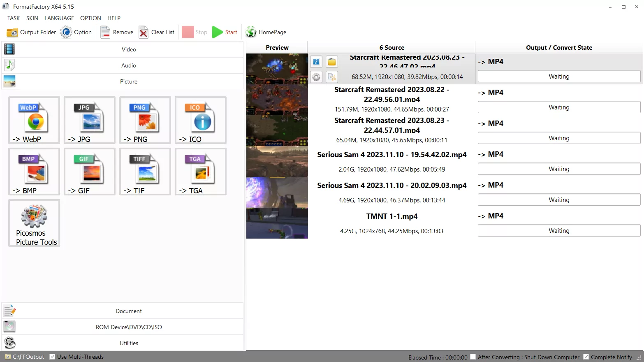Click Waiting progress bar for TMNT 1-1.mp4
This screenshot has height=362, width=644.
tap(559, 231)
